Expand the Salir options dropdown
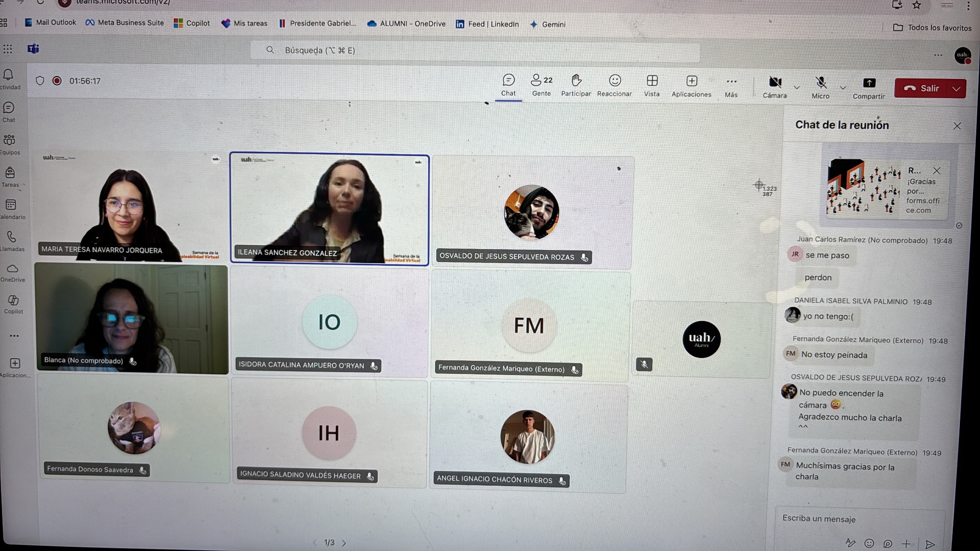The width and height of the screenshot is (980, 551). [957, 89]
